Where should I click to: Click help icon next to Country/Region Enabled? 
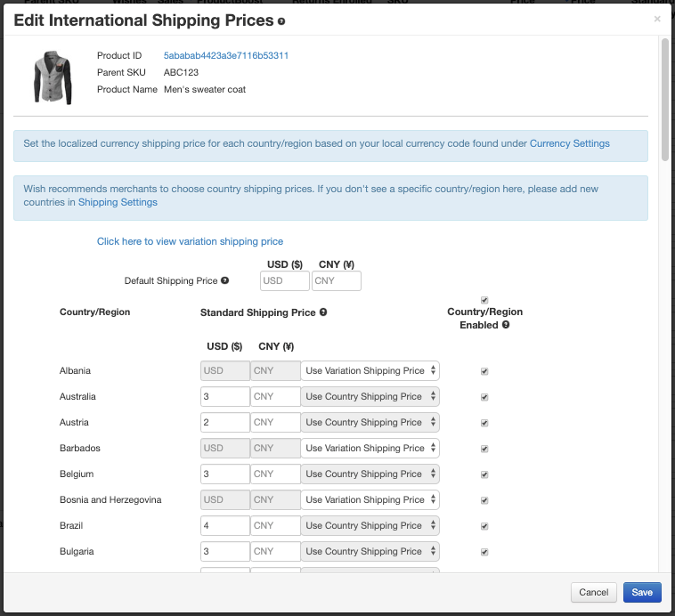[x=506, y=325]
